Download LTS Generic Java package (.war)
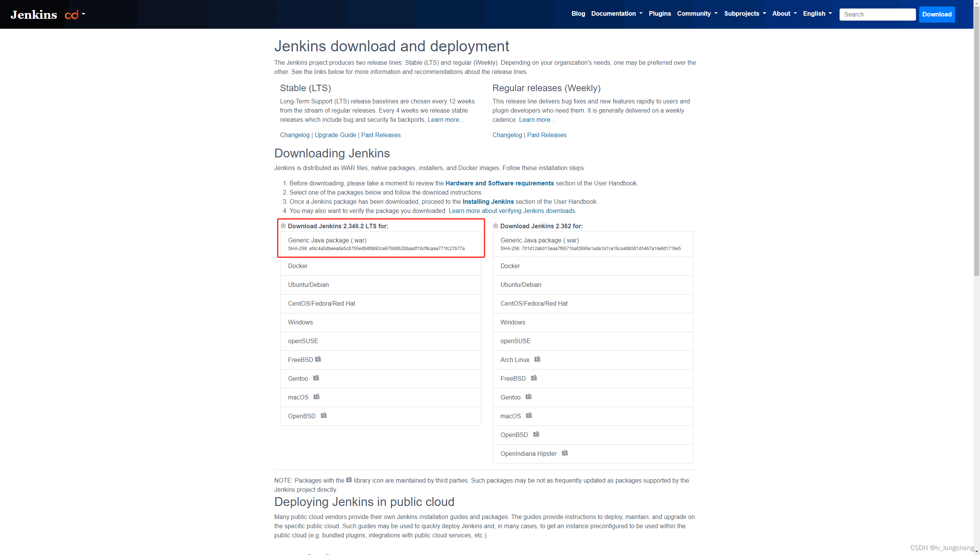 pyautogui.click(x=381, y=244)
